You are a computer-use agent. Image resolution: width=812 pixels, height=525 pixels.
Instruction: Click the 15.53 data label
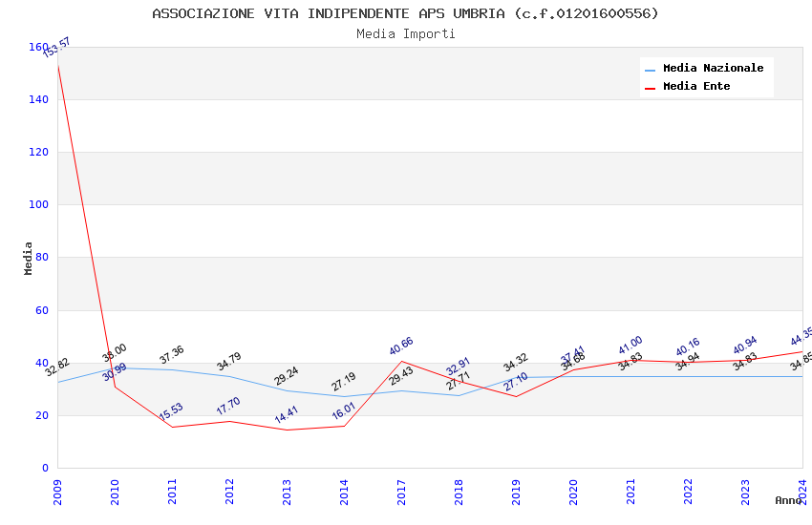click(x=171, y=411)
